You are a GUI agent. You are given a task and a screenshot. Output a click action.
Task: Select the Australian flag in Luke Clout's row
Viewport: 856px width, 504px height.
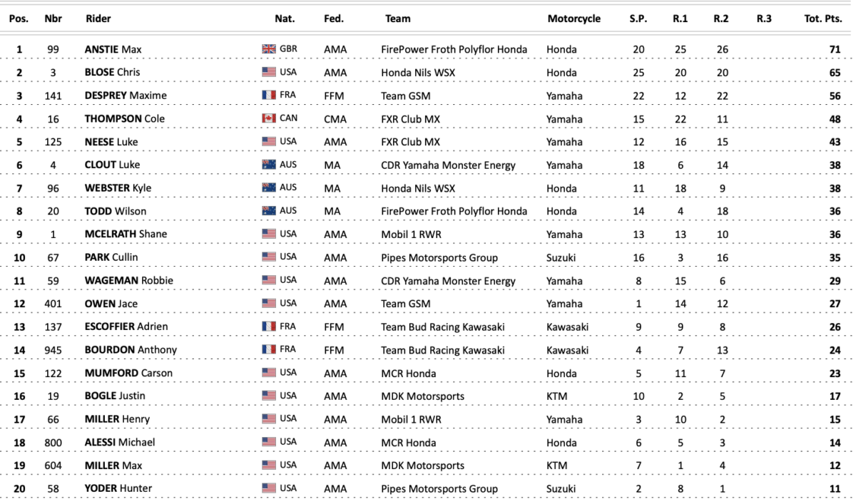[269, 165]
